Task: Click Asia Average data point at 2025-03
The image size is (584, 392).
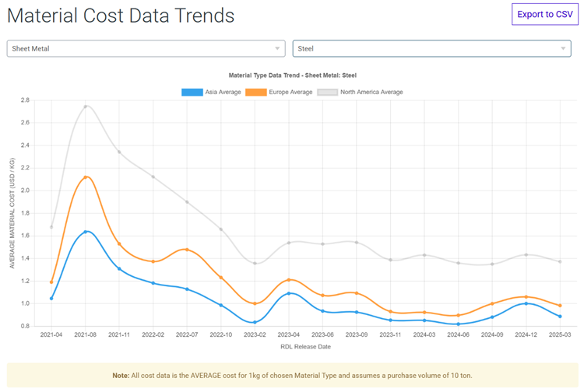Action: [x=560, y=317]
